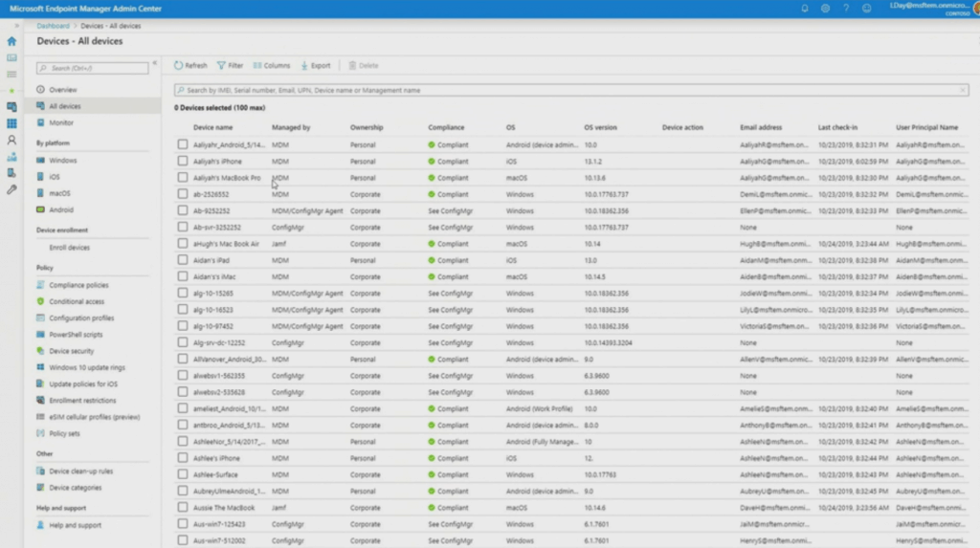Screen dimensions: 980x548
Task: Click the sidebar Search (Ctrl+/) box
Action: 93,68
